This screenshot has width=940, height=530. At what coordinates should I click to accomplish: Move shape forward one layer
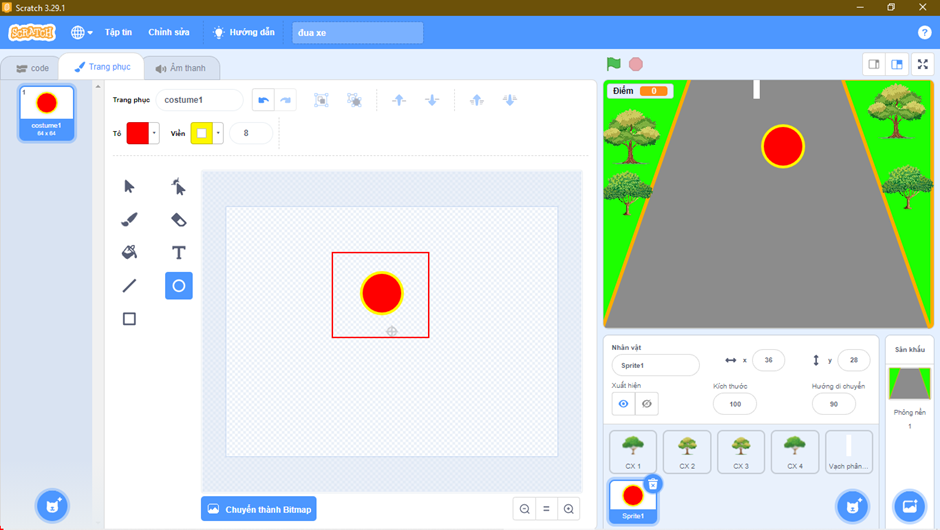399,100
